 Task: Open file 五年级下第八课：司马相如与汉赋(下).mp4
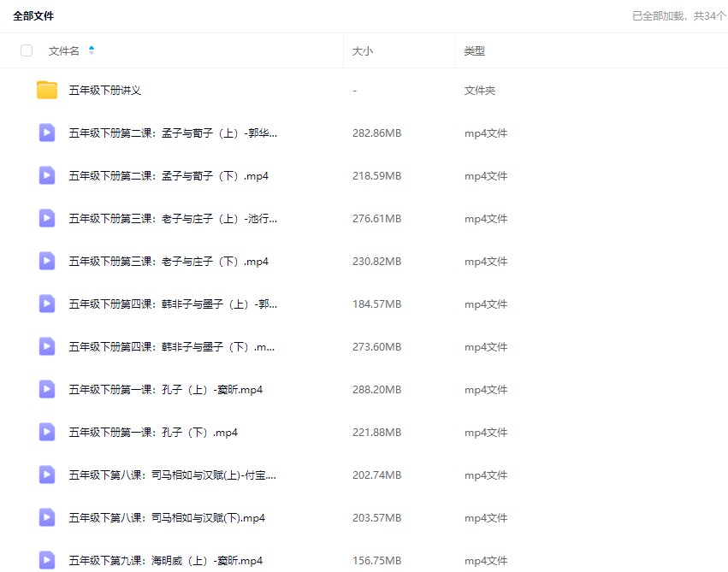coord(167,517)
